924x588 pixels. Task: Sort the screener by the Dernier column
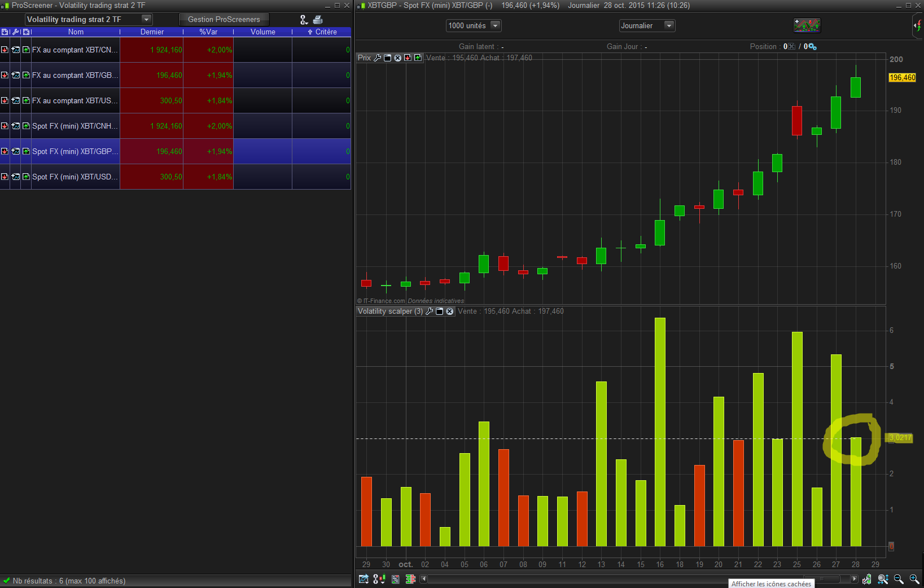point(152,32)
